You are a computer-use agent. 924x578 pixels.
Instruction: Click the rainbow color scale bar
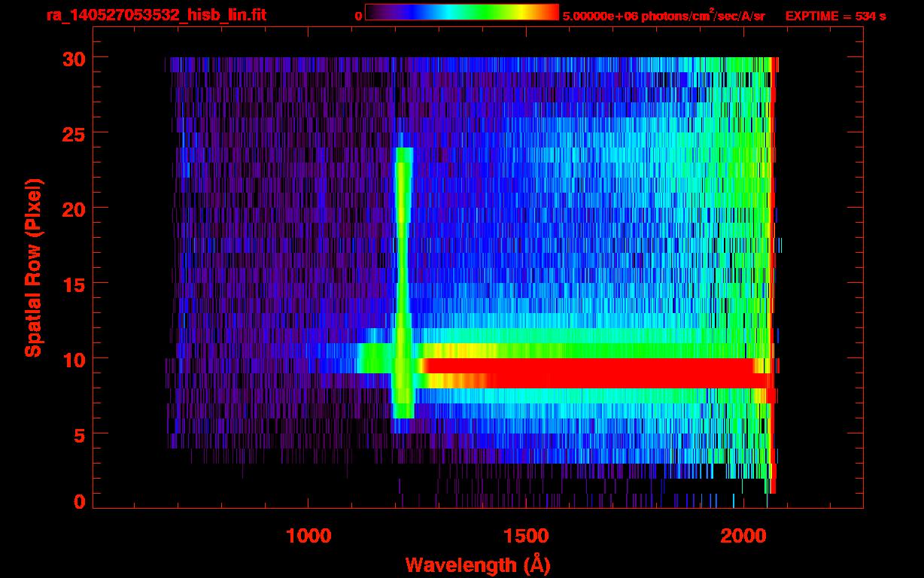click(462, 13)
